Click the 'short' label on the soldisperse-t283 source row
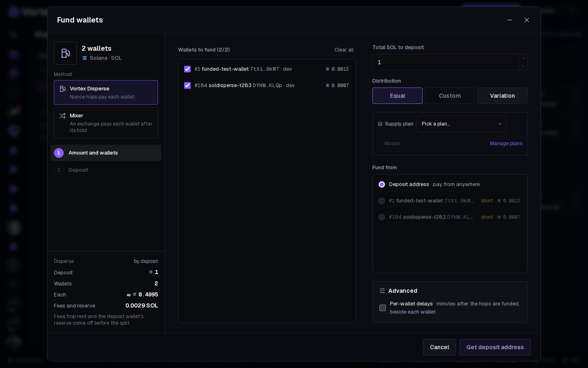 pos(487,217)
